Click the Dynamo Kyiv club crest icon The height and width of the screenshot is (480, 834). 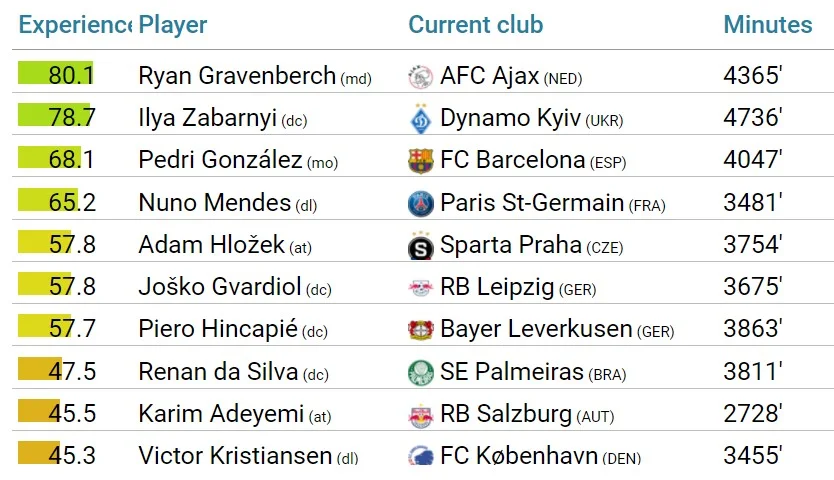[x=420, y=119]
